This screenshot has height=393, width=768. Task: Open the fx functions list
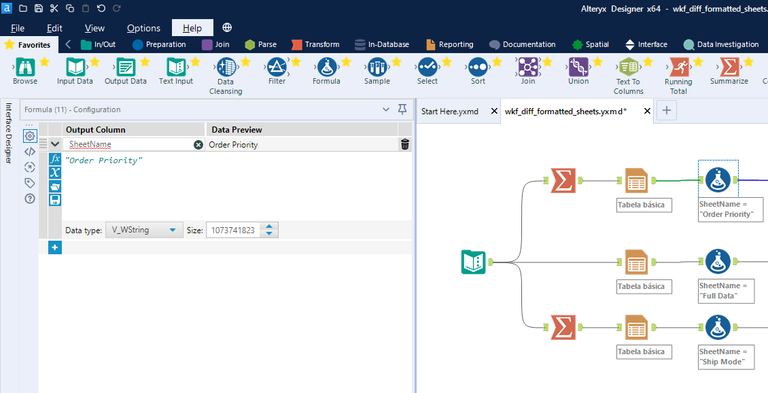coord(55,159)
